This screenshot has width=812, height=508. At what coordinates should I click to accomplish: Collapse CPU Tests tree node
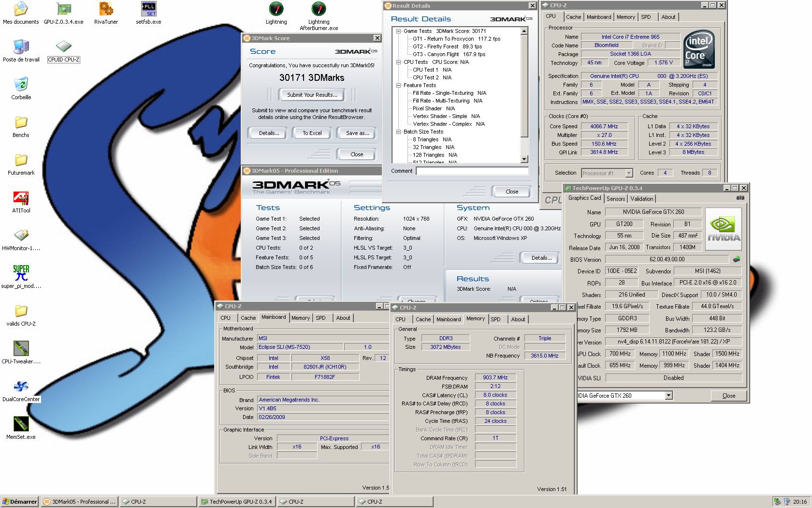[398, 62]
